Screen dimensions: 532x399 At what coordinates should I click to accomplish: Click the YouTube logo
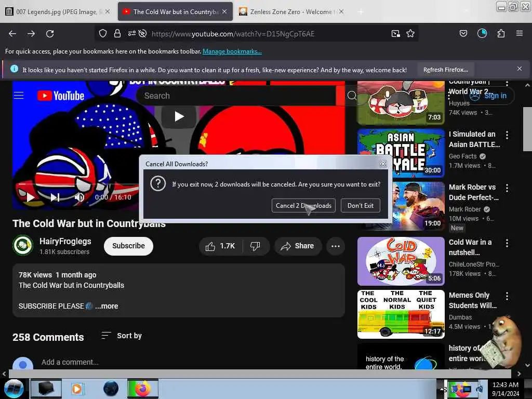[61, 96]
